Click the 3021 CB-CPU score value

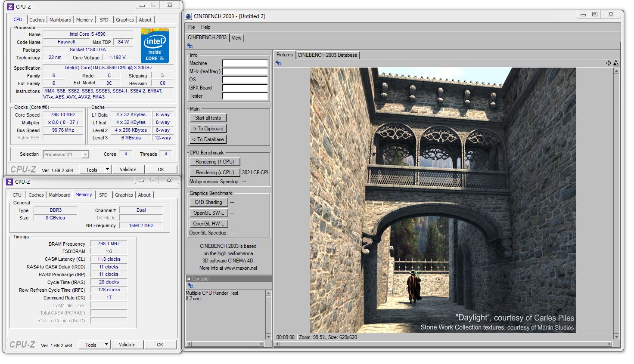(x=255, y=173)
